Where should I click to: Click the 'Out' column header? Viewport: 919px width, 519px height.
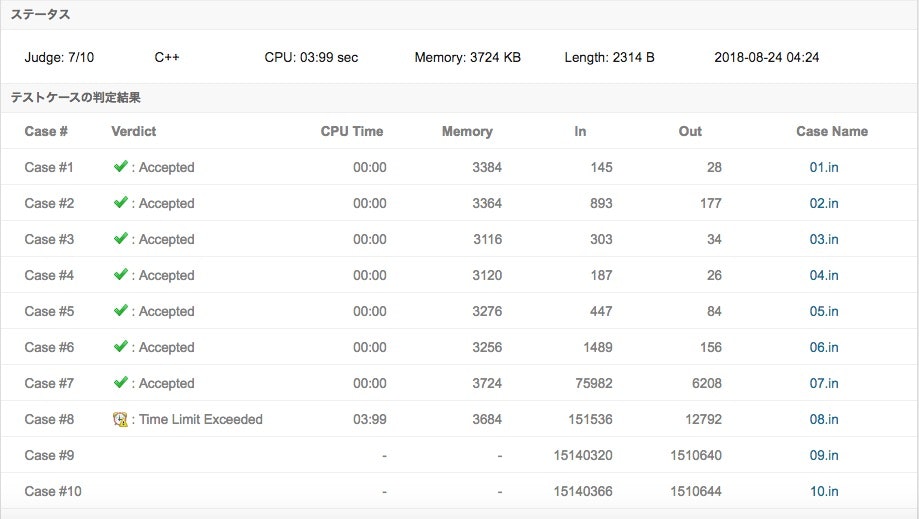pos(690,131)
